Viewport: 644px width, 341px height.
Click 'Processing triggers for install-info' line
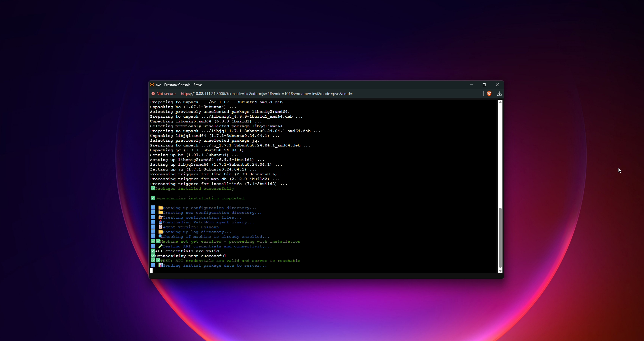[x=219, y=184]
